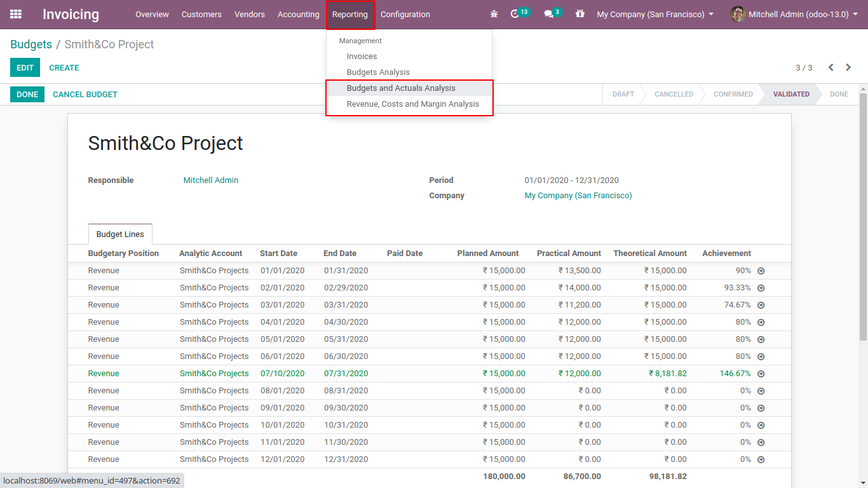Switch to the Budget Lines tab
Screen dimensions: 868x488
click(120, 234)
